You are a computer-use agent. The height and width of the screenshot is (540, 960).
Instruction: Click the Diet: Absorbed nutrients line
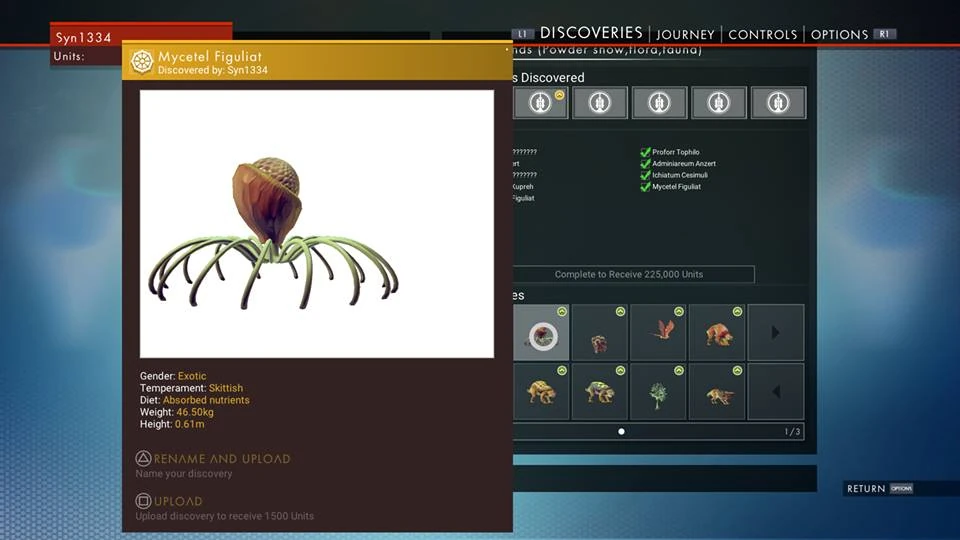[195, 400]
